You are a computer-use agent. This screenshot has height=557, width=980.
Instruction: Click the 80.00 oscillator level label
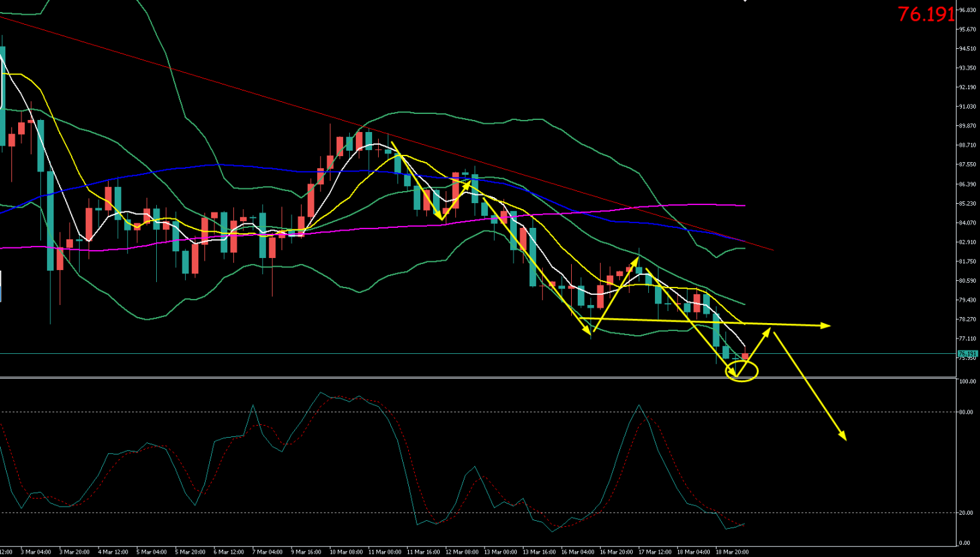click(x=966, y=412)
